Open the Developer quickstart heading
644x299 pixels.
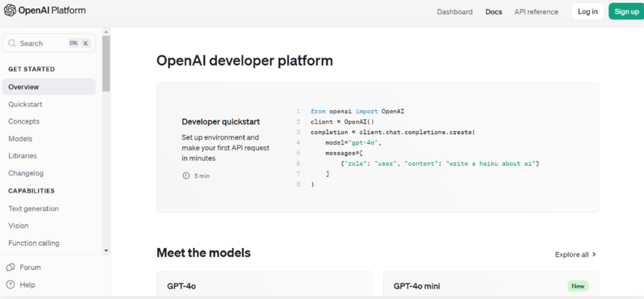click(x=221, y=122)
